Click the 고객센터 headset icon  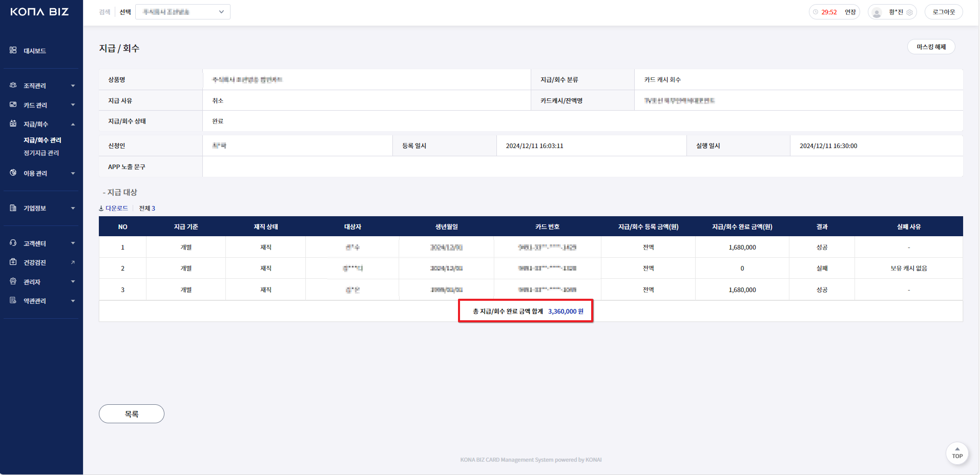pos(13,243)
